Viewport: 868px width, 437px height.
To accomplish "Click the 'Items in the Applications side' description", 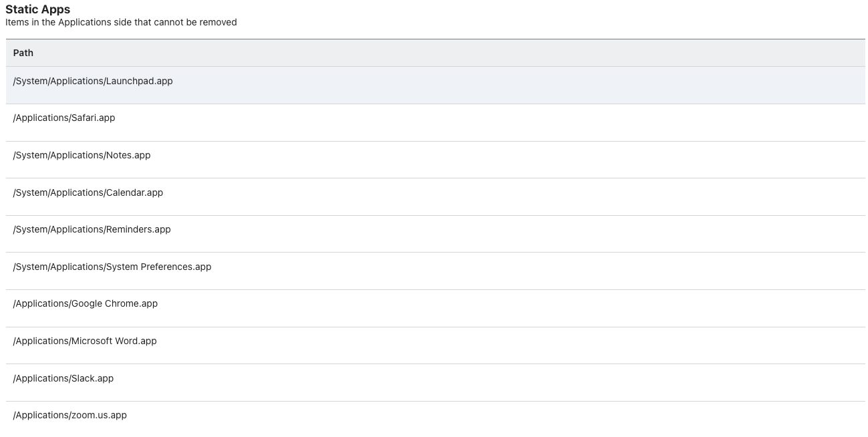I will click(121, 22).
